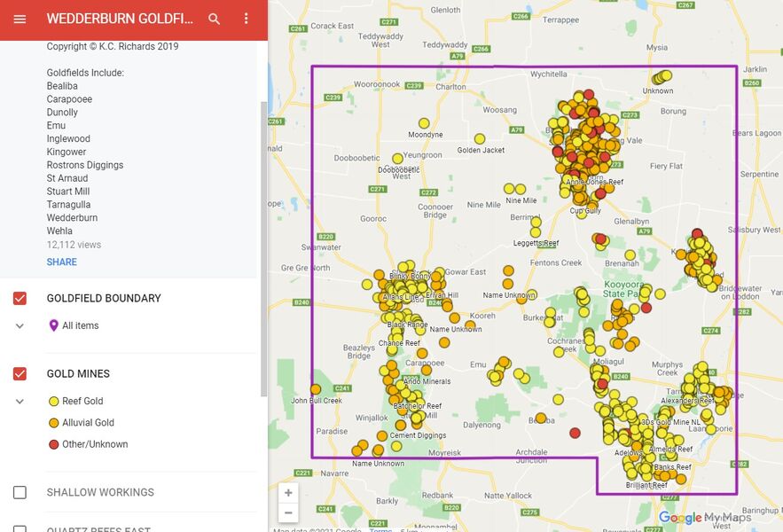The height and width of the screenshot is (532, 783).
Task: Click the Cup Gully marker
Action: (581, 214)
